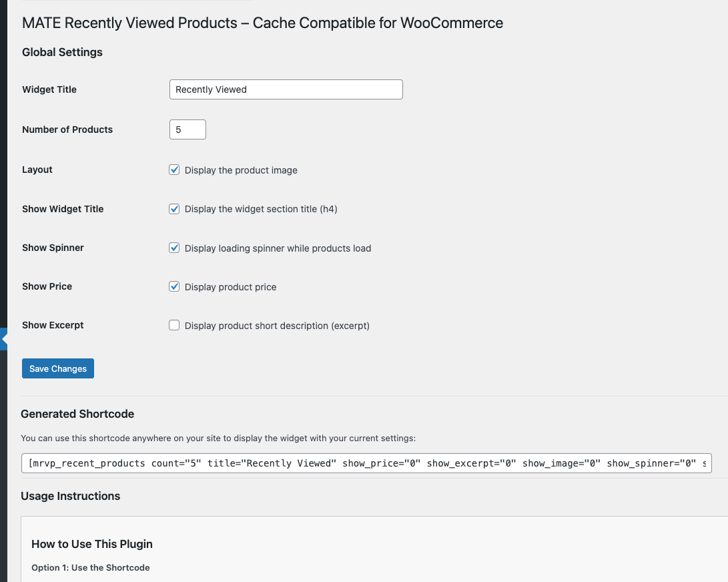Click the Show Widget Title label
The width and height of the screenshot is (728, 582).
point(63,209)
